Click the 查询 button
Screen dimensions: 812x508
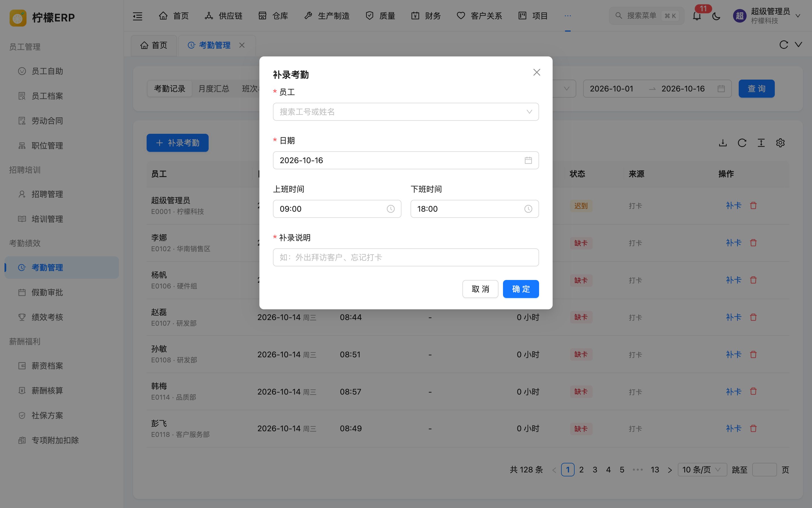pyautogui.click(x=756, y=89)
